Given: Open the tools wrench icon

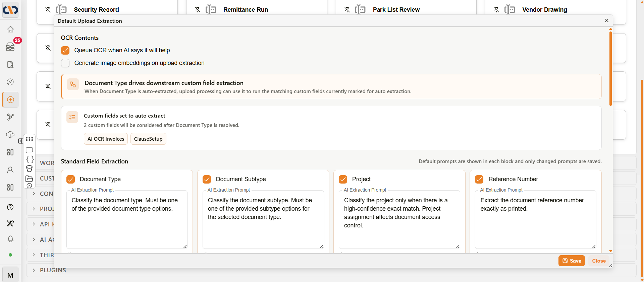Looking at the screenshot, I should click(10, 223).
